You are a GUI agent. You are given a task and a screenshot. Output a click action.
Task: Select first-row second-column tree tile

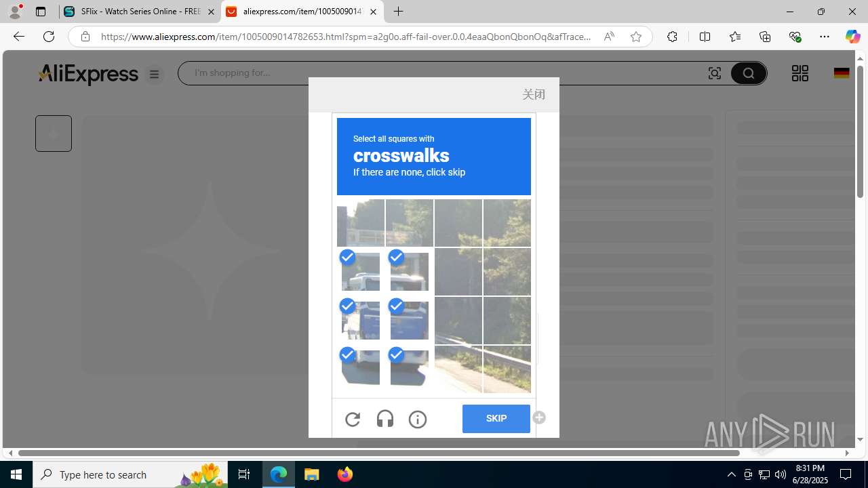[x=410, y=223]
